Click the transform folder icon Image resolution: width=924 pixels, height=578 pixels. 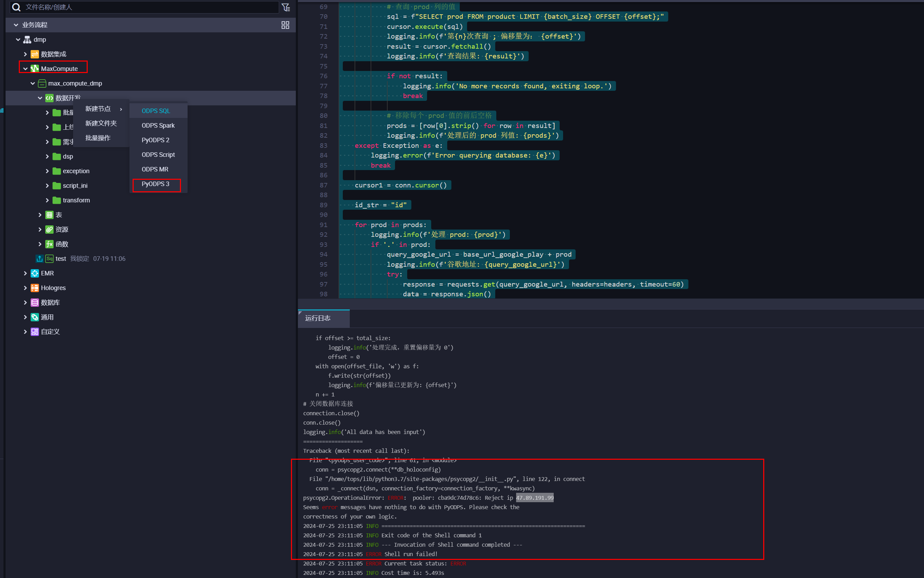pyautogui.click(x=57, y=200)
